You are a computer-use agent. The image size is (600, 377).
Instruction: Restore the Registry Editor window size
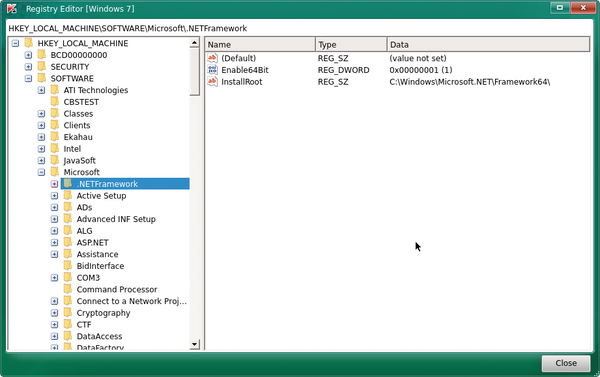(560, 8)
